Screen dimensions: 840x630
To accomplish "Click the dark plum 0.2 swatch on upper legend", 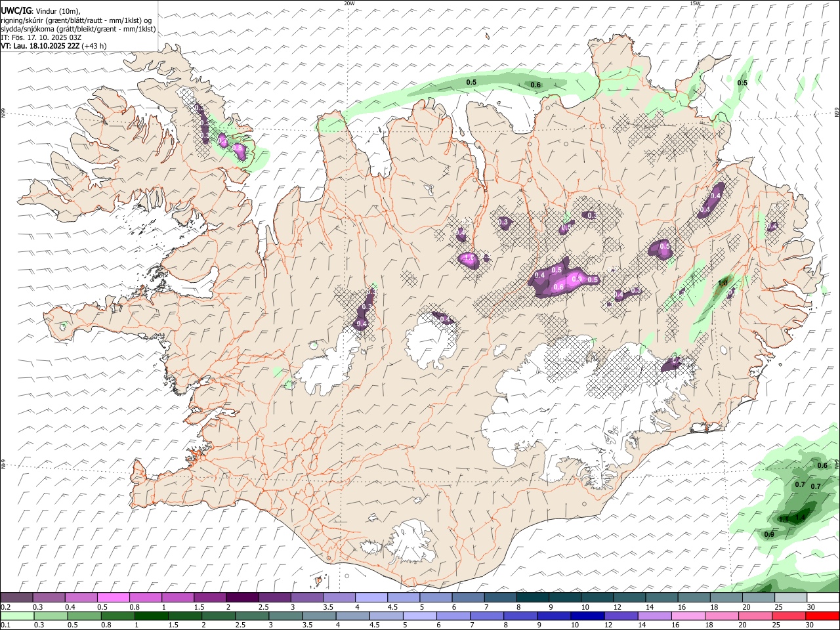I will point(17,598).
